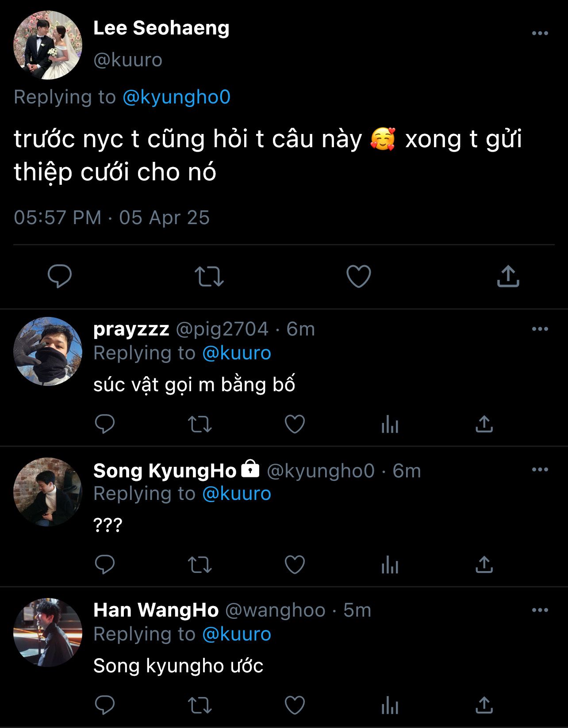View Han WangHo's profile avatar
The image size is (568, 728).
48,632
